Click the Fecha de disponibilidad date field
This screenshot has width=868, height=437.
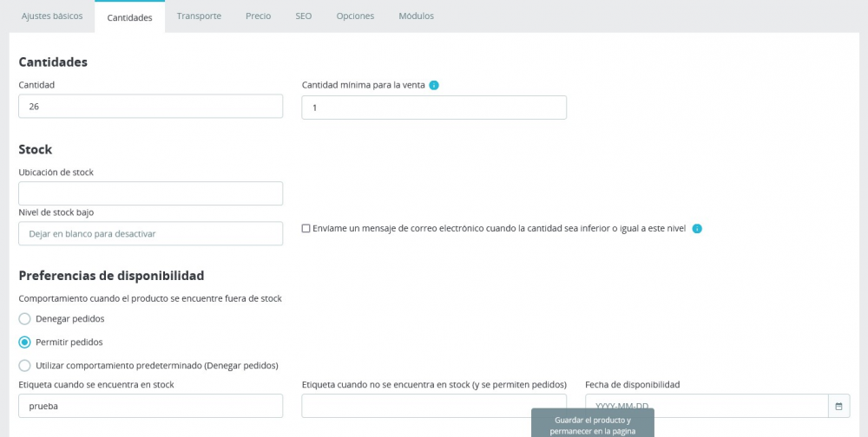707,406
